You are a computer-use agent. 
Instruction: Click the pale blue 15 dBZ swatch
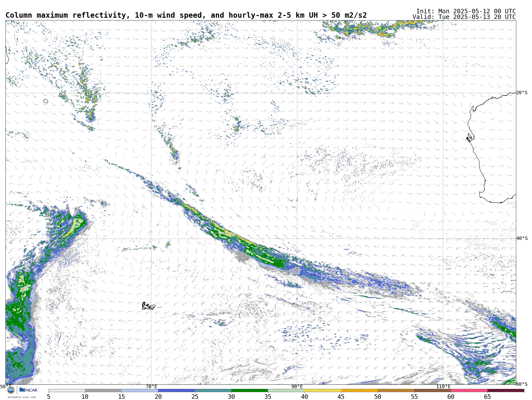pyautogui.click(x=140, y=391)
